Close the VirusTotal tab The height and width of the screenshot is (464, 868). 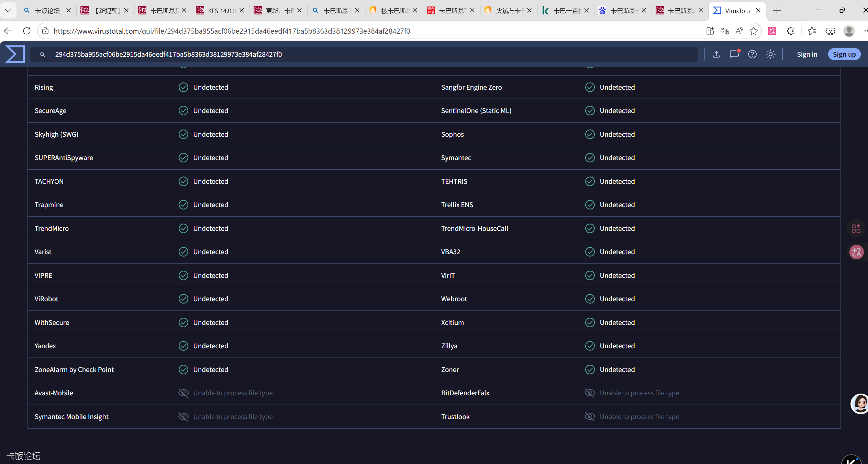[758, 10]
